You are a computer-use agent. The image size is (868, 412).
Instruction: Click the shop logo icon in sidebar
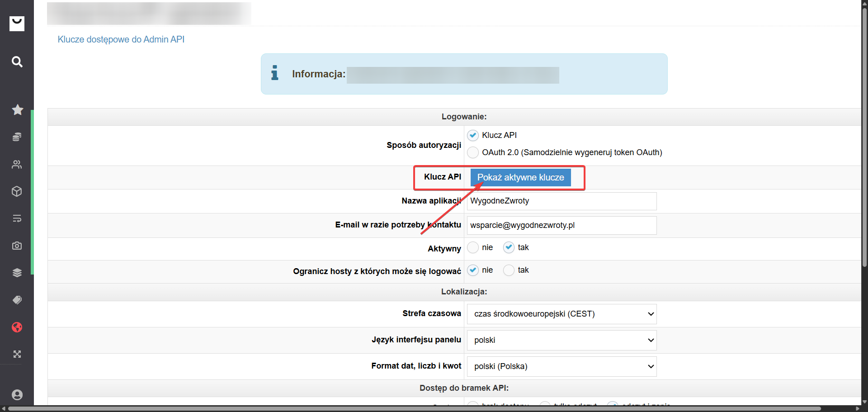click(x=17, y=24)
